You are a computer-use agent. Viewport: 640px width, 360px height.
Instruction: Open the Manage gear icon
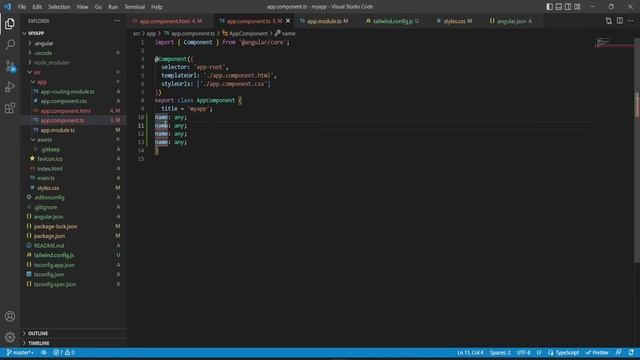coord(10,337)
